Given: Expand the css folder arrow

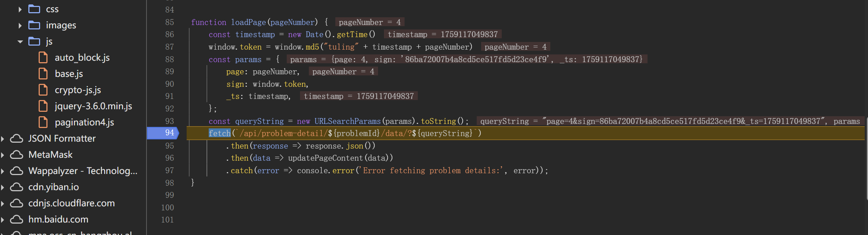Looking at the screenshot, I should 20,9.
